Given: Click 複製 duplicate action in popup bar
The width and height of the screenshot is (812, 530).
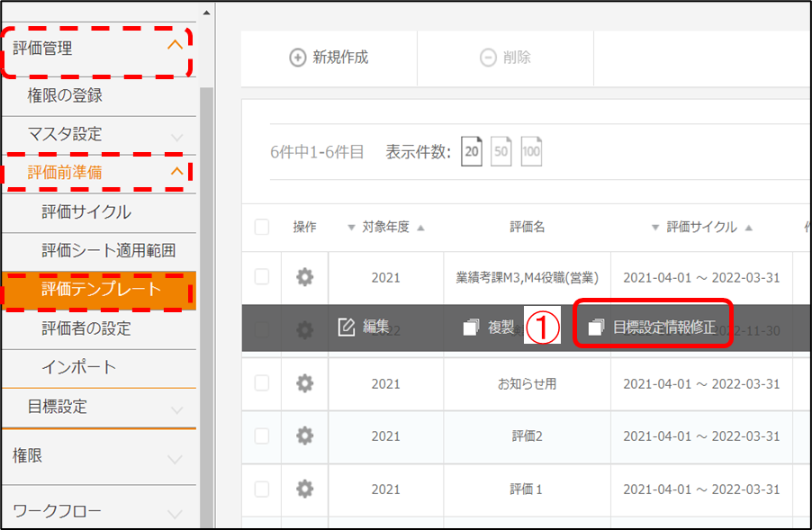Looking at the screenshot, I should click(490, 328).
